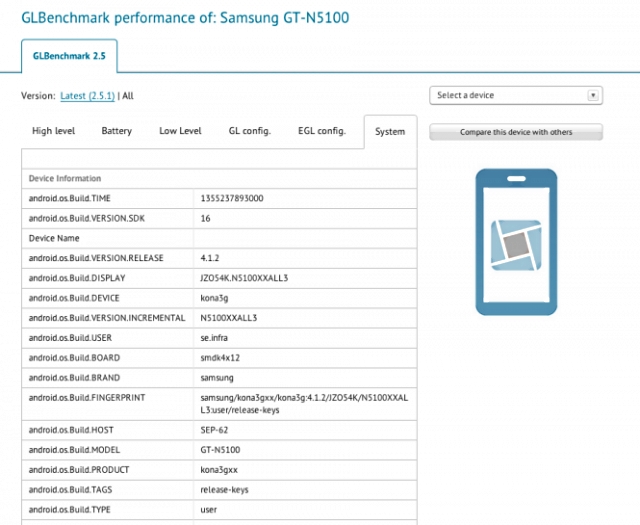The width and height of the screenshot is (640, 525).
Task: Click the Version: label
Action: point(38,96)
